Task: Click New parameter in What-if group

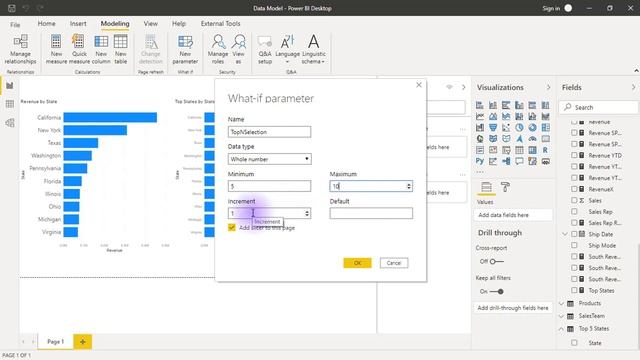Action: click(x=185, y=49)
